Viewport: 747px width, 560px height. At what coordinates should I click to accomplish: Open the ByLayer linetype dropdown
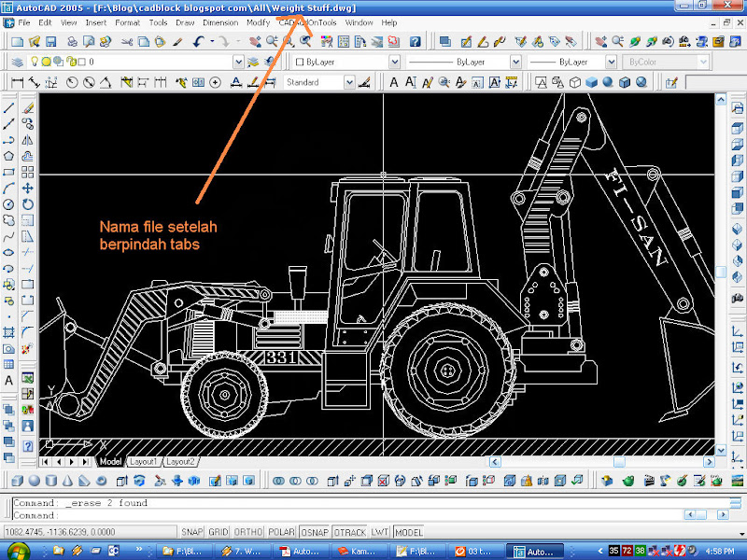(515, 62)
